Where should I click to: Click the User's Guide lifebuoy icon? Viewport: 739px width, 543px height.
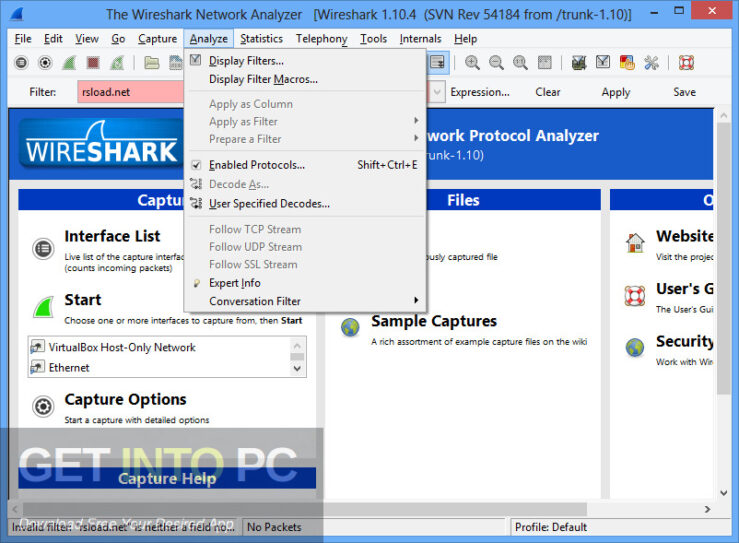[635, 296]
